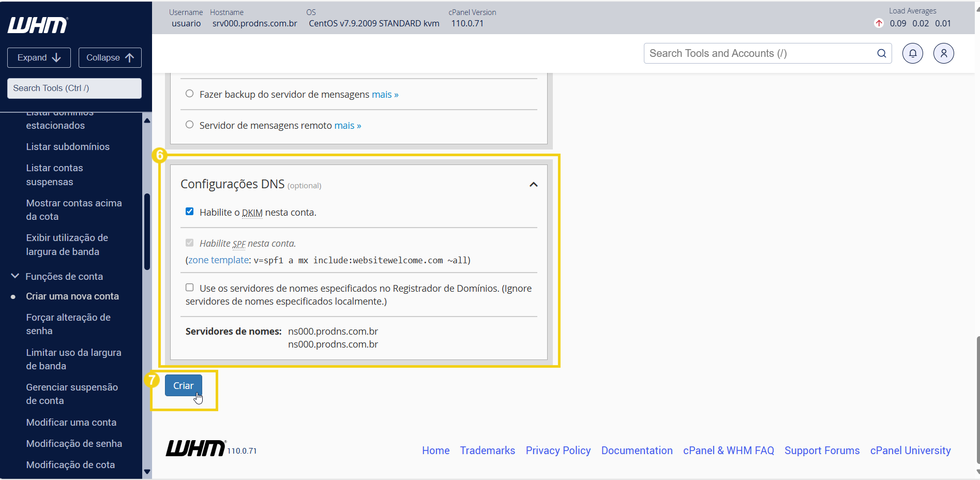Click the search magnifier icon
This screenshot has width=980, height=480.
tap(882, 53)
